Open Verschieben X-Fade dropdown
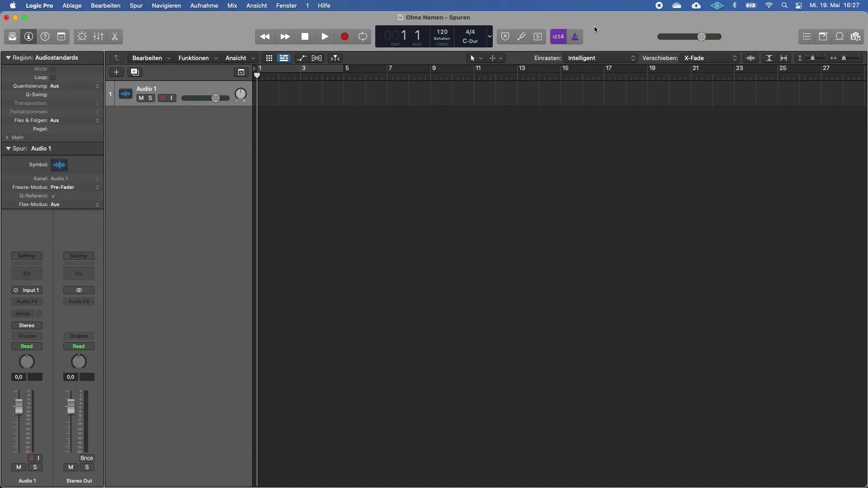 [710, 58]
